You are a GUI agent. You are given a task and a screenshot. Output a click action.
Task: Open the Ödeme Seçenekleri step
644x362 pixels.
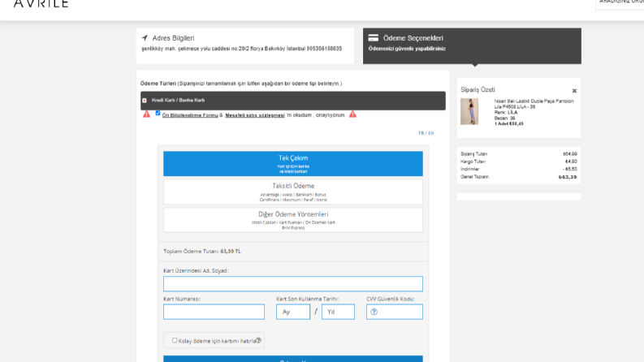472,46
